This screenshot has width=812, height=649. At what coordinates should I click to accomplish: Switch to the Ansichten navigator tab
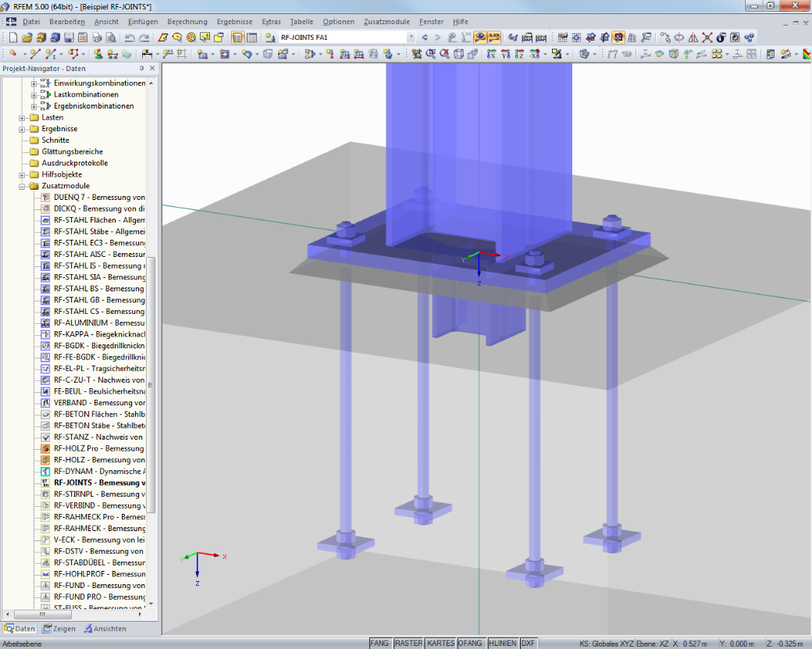click(105, 628)
